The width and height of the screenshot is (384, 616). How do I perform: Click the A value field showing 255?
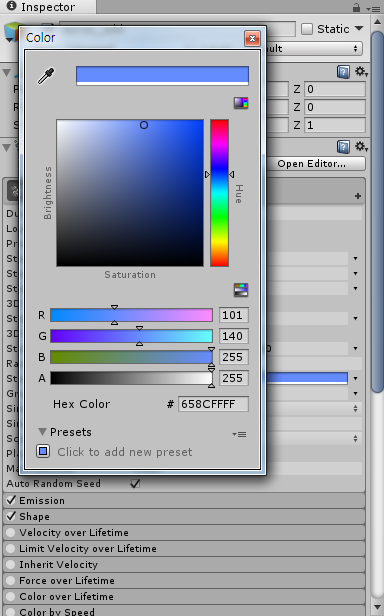pos(233,378)
